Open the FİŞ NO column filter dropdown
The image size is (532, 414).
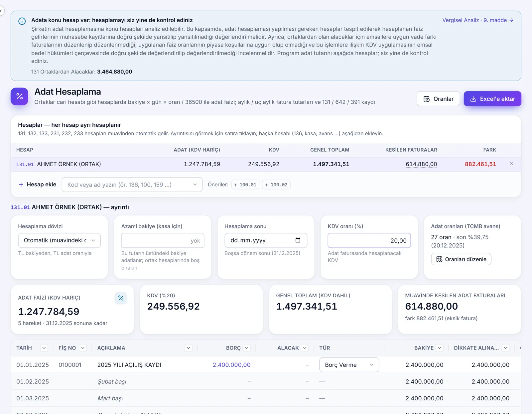click(83, 348)
